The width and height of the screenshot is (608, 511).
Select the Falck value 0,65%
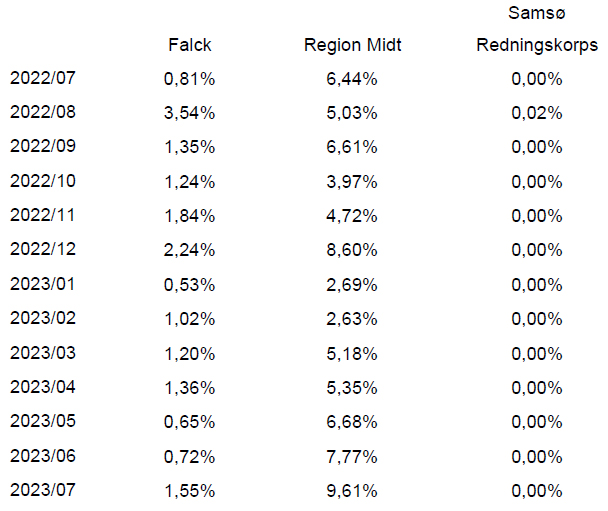point(189,422)
